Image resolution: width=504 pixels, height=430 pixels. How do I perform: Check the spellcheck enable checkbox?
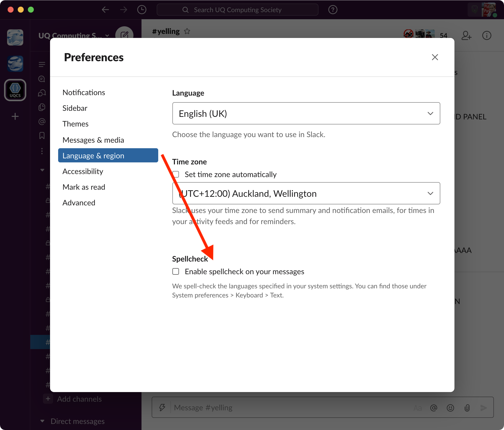[x=176, y=271]
